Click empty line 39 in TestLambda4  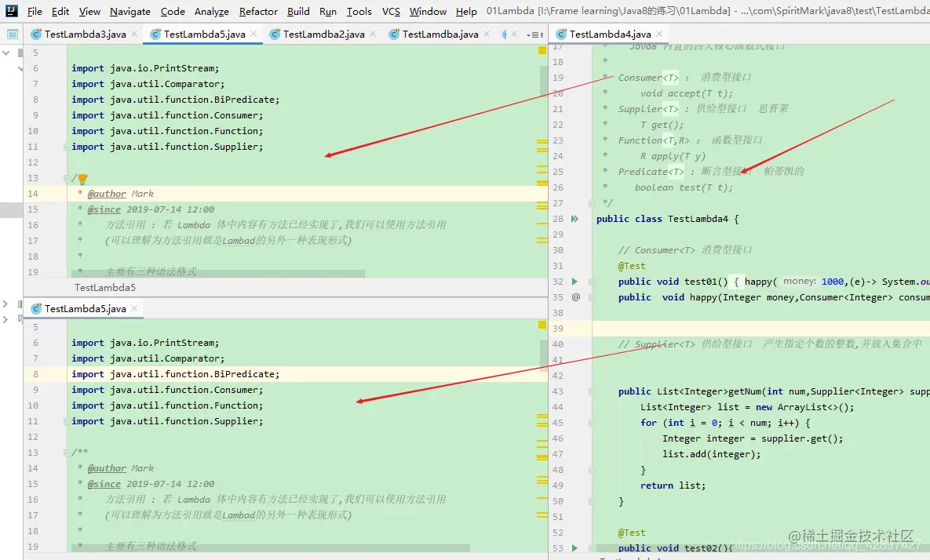[761, 329]
